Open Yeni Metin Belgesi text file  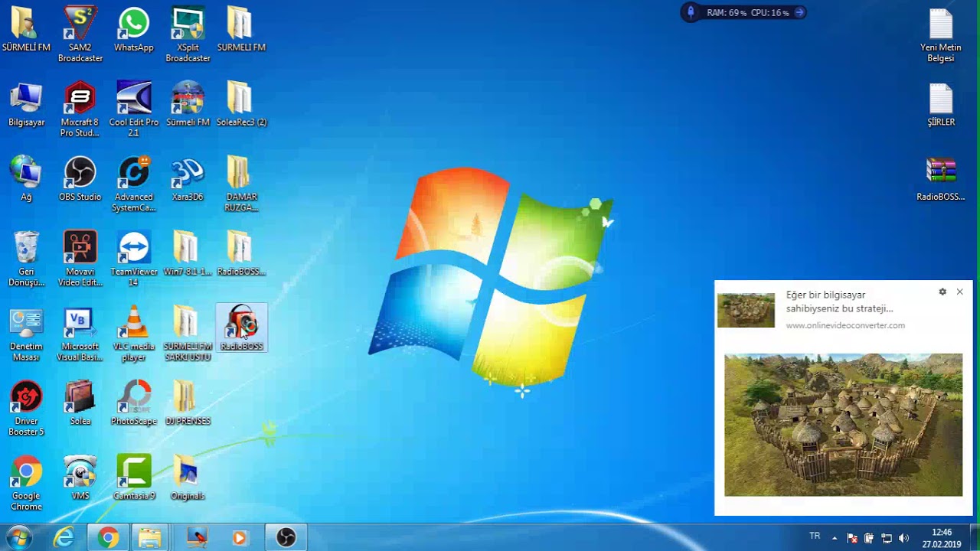pos(941,34)
